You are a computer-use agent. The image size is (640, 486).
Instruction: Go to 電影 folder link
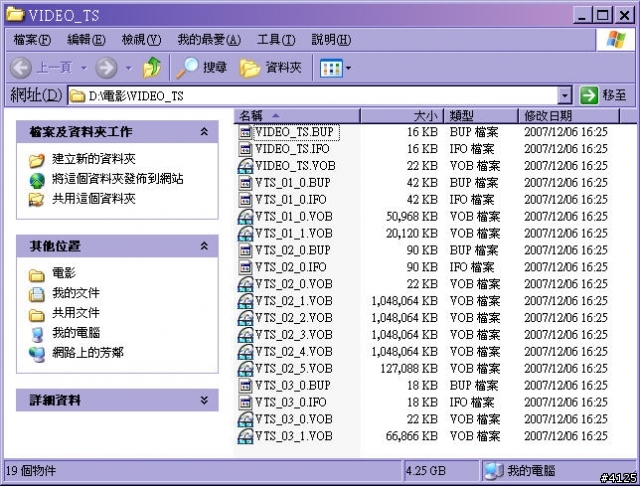pos(64,273)
